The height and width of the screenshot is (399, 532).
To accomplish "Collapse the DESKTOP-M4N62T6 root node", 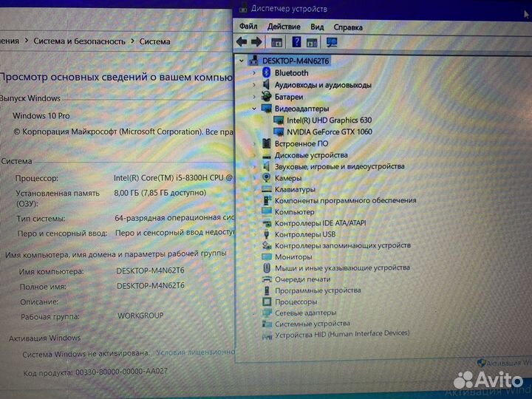I will tap(242, 61).
